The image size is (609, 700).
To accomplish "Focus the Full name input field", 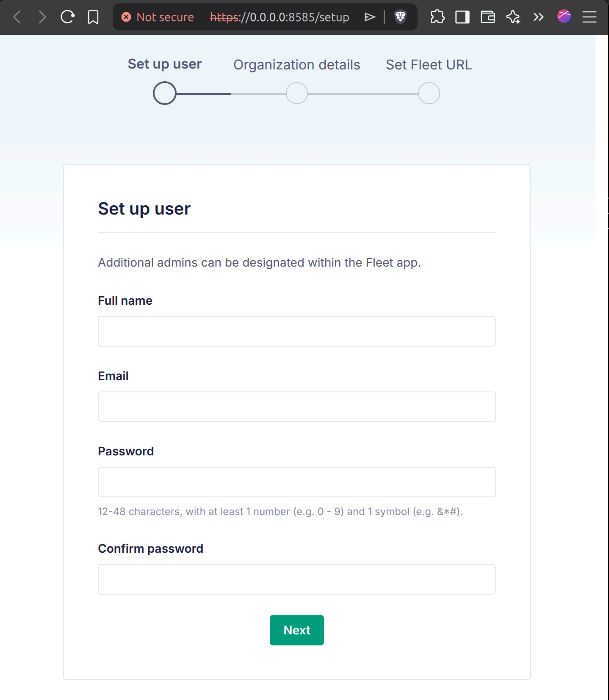I will coord(296,331).
